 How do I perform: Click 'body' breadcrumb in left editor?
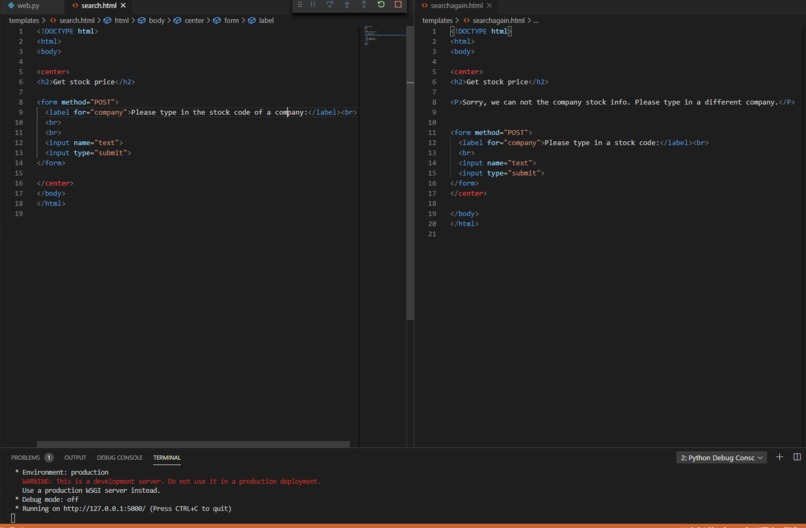[x=156, y=21]
